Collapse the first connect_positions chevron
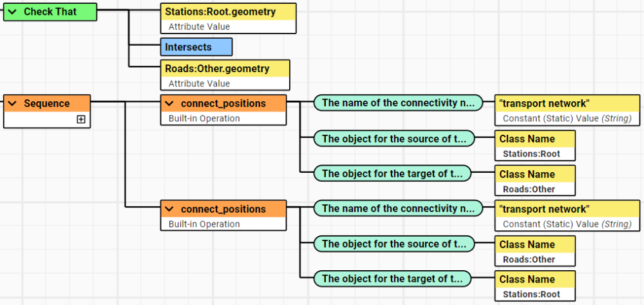 pyautogui.click(x=169, y=104)
